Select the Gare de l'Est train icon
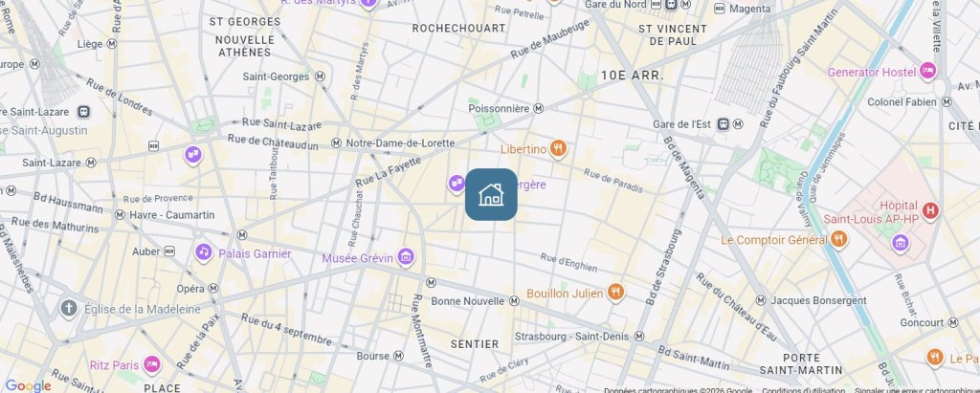980x393 pixels. 724,123
